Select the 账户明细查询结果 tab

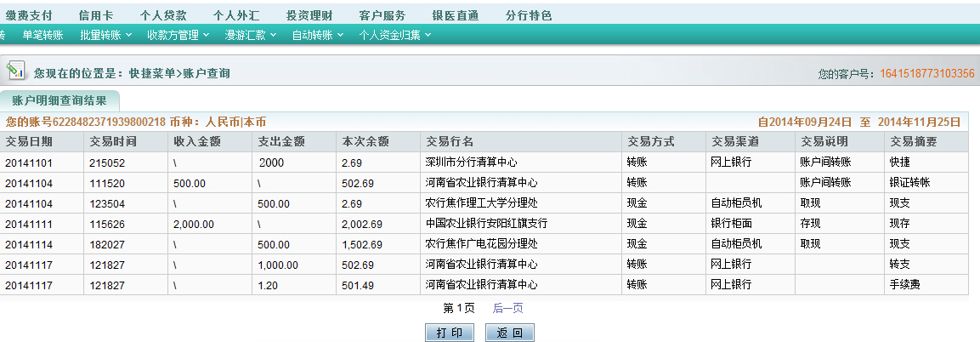[x=59, y=100]
